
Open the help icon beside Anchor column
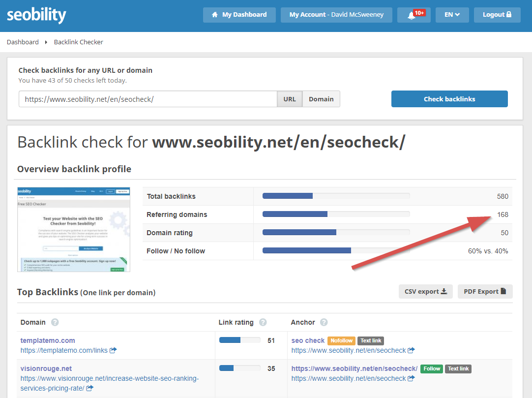pos(323,322)
